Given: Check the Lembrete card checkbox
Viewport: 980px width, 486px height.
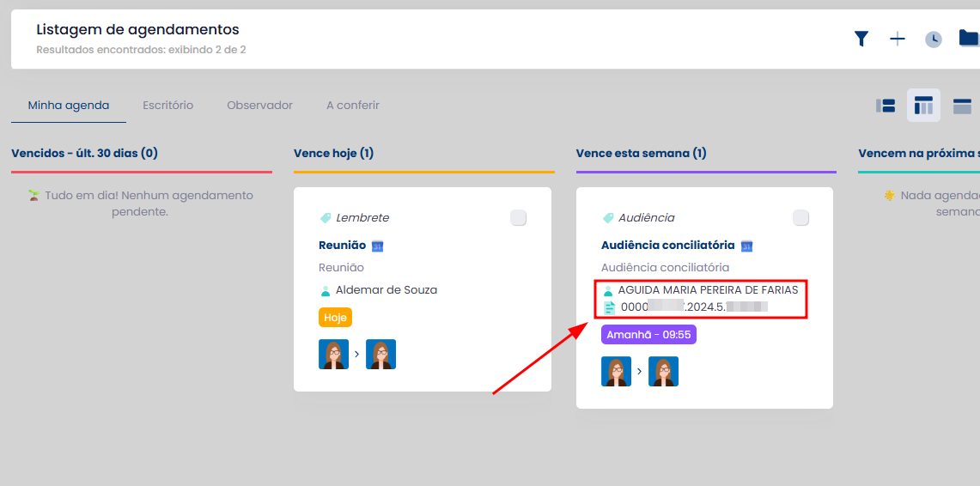Looking at the screenshot, I should pos(518,218).
